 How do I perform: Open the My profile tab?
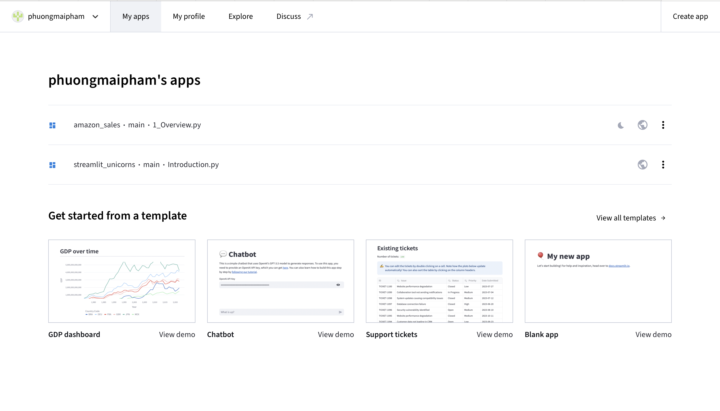pyautogui.click(x=188, y=16)
